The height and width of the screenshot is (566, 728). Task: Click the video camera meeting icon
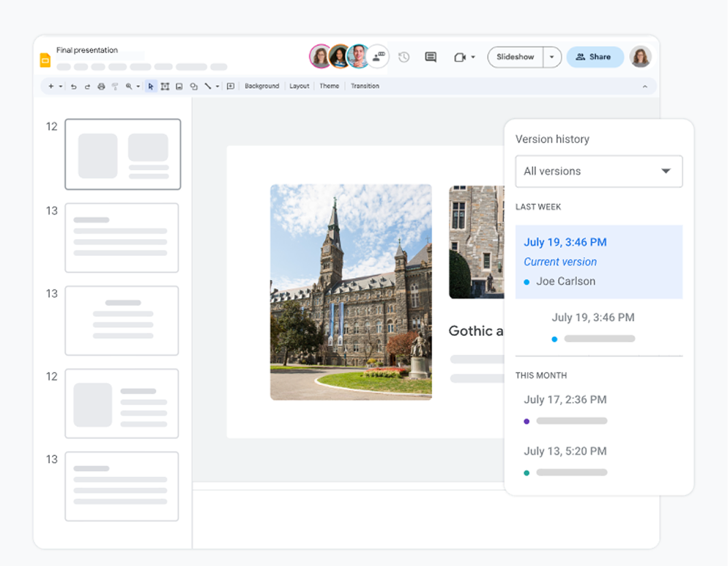point(460,57)
